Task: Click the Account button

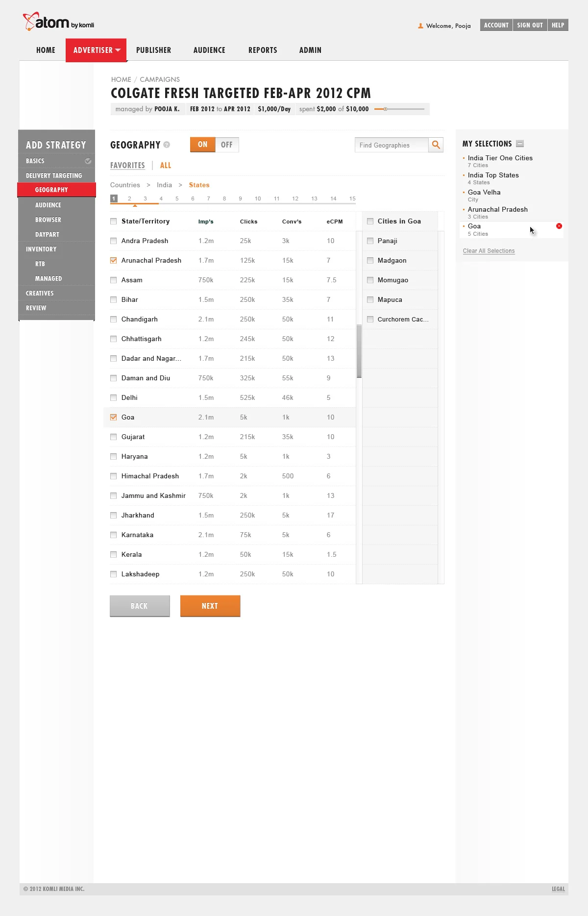Action: pos(496,25)
